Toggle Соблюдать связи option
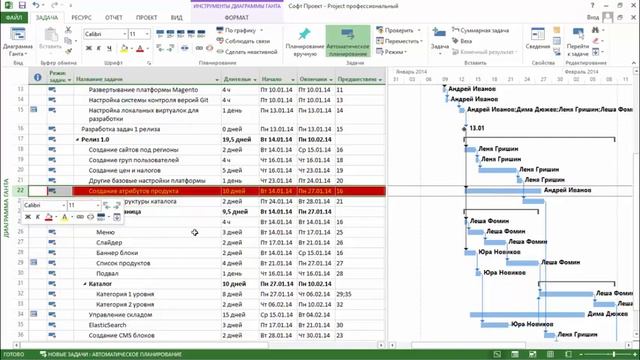Screen dimensions: 640x360 click(243, 41)
